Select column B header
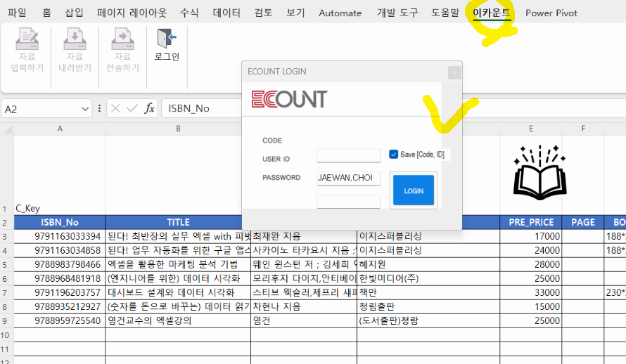 (178, 129)
